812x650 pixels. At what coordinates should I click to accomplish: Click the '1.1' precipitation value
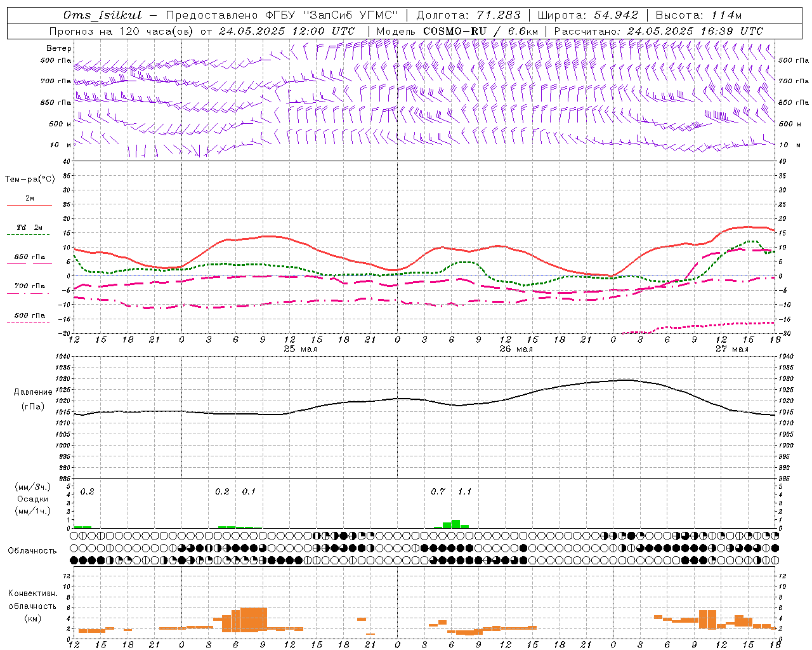coord(464,491)
